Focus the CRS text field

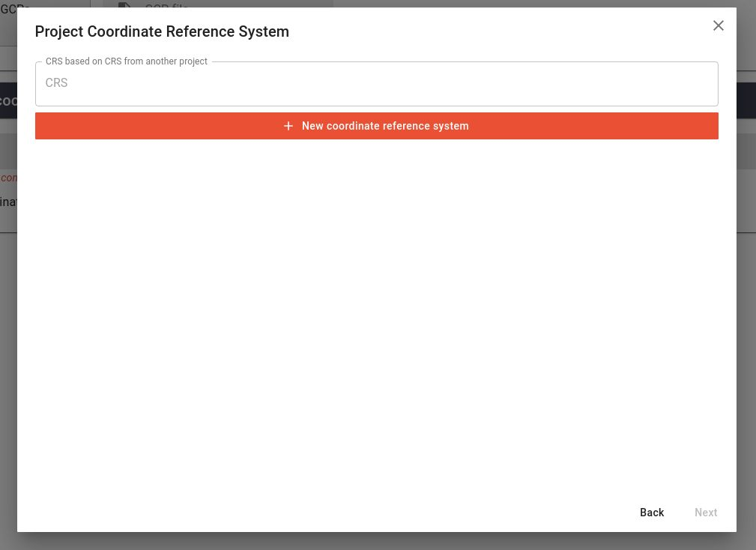(377, 83)
